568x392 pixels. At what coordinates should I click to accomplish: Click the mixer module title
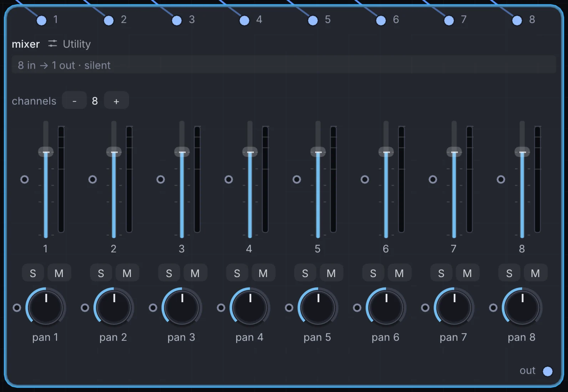pyautogui.click(x=26, y=44)
